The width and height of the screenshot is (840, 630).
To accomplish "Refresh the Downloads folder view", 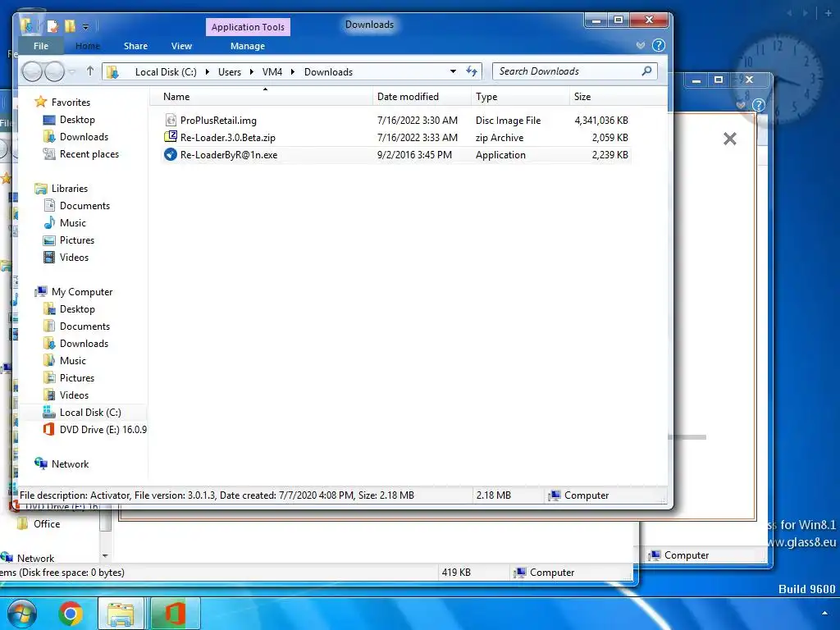I will (472, 71).
